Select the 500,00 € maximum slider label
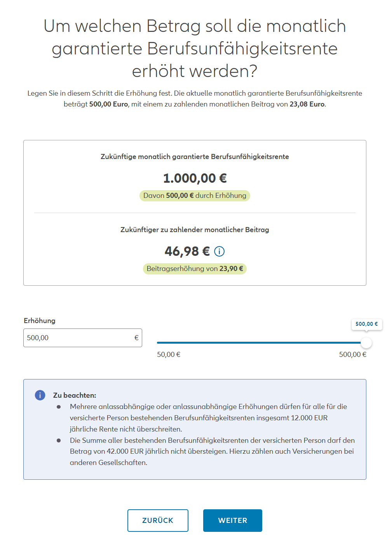The height and width of the screenshot is (554, 392). tap(352, 355)
